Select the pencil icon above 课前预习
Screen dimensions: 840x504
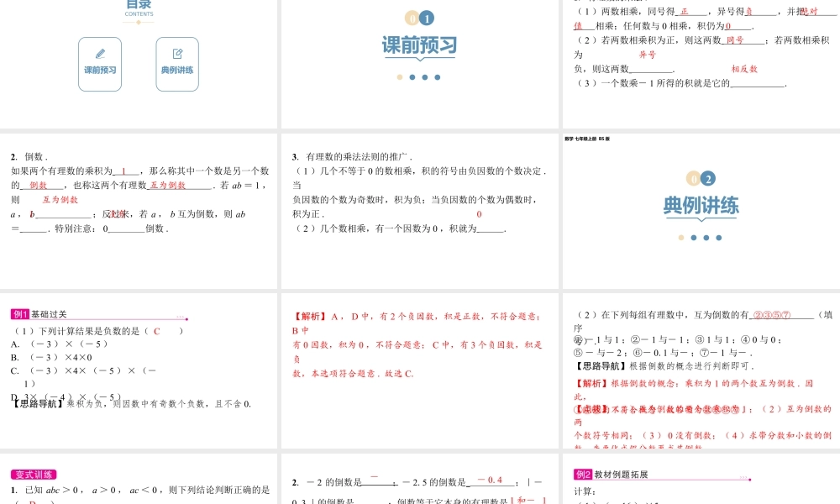pyautogui.click(x=100, y=53)
